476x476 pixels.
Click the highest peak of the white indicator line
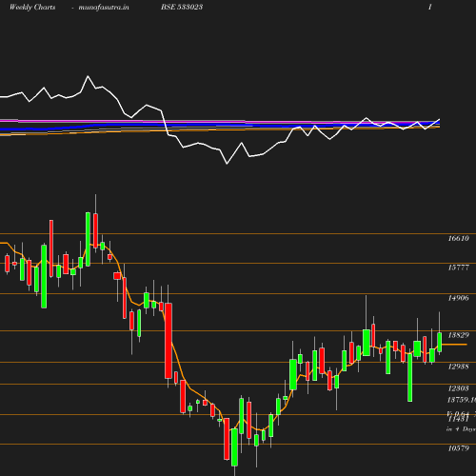pyautogui.click(x=88, y=76)
